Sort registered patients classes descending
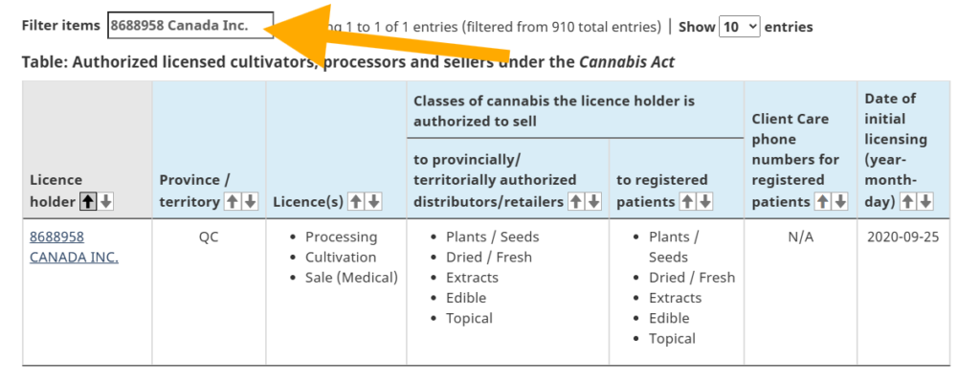This screenshot has width=980, height=384. 704,202
